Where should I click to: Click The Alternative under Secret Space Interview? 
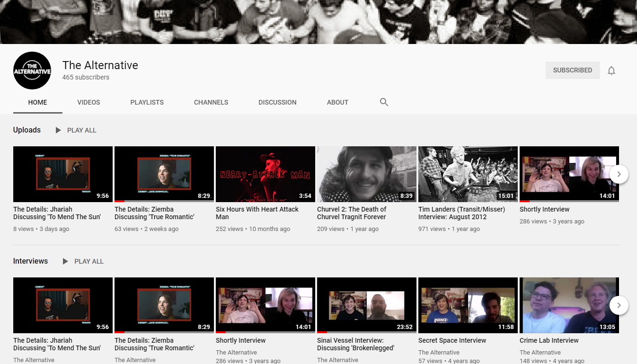(x=439, y=352)
